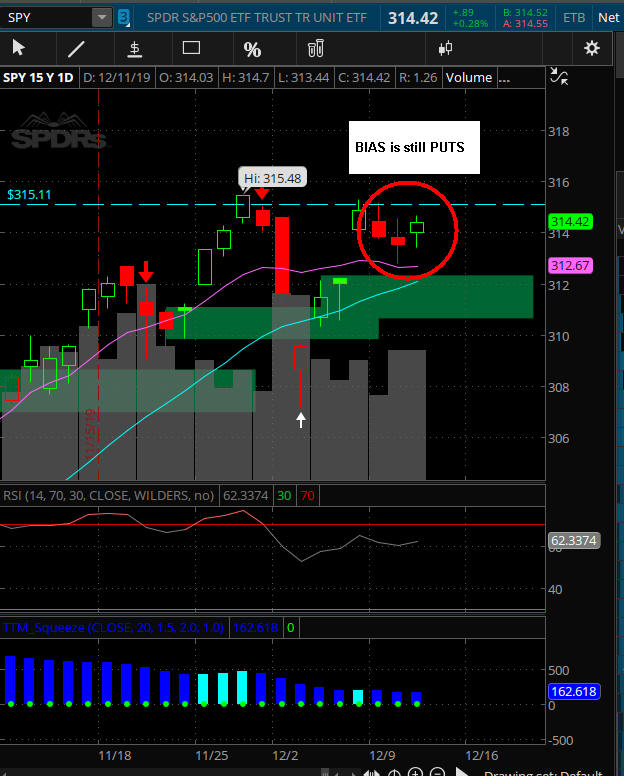This screenshot has width=624, height=776.
Task: Click the 308 price axis label
Action: [x=559, y=387]
